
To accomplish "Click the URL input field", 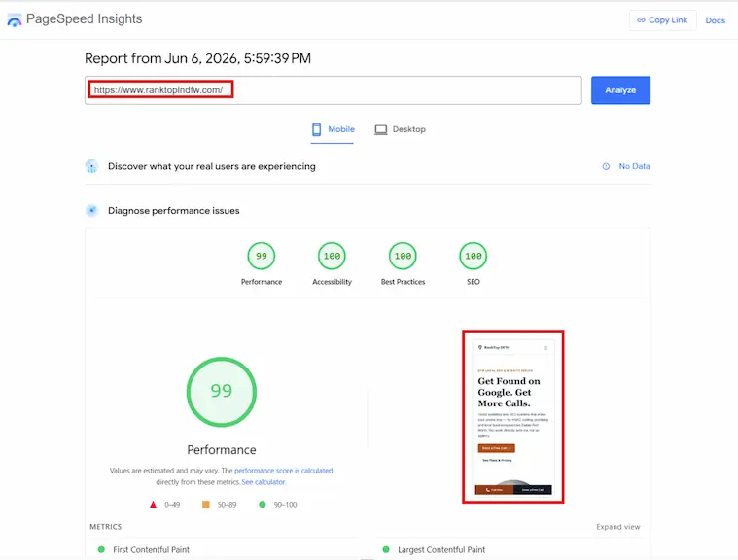I will (x=334, y=90).
